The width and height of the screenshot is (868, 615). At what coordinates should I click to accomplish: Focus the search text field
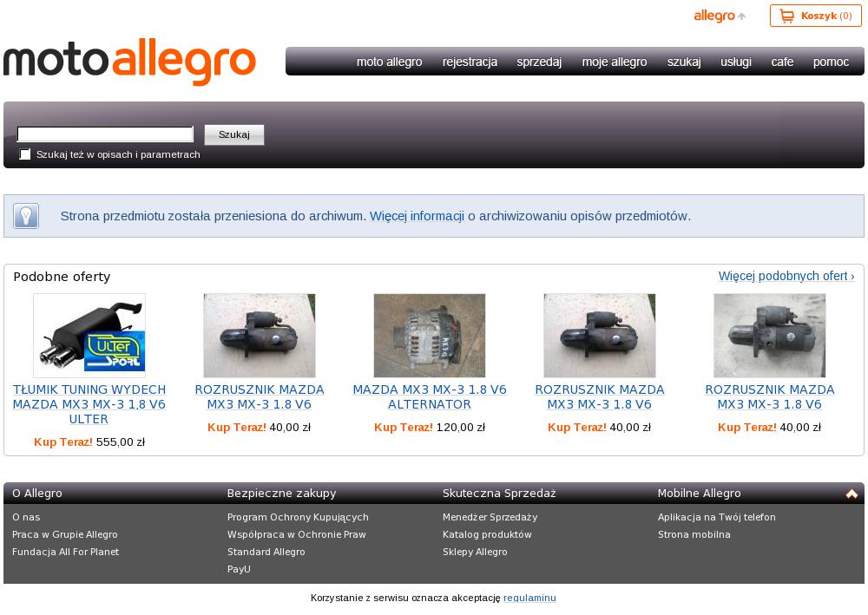[105, 134]
